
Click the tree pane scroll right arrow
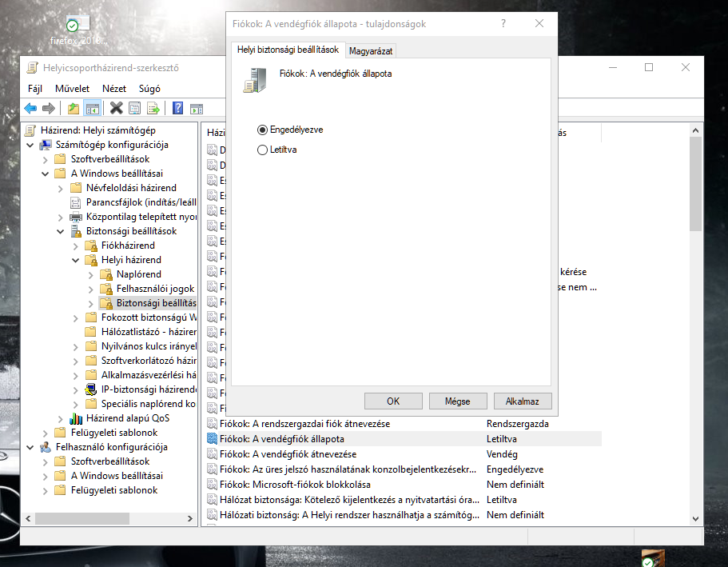tap(190, 518)
